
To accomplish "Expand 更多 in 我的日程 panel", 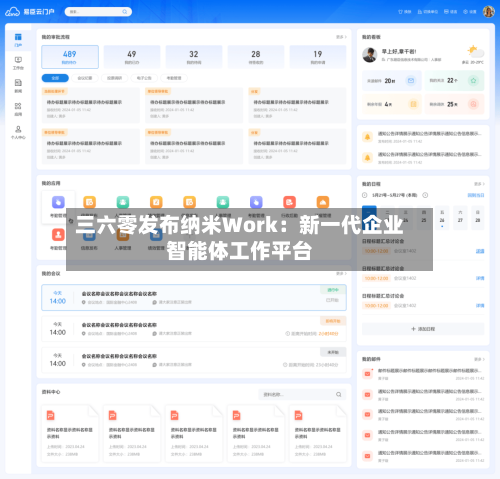I will pos(479,184).
